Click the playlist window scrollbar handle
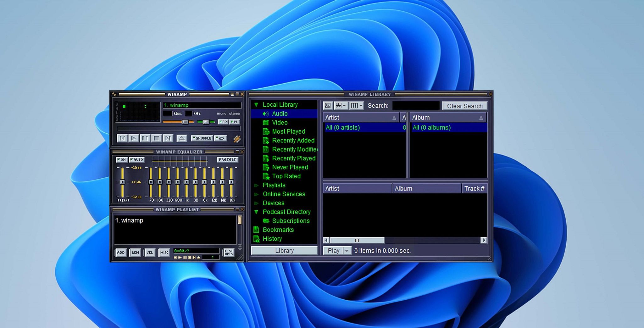 (x=240, y=220)
